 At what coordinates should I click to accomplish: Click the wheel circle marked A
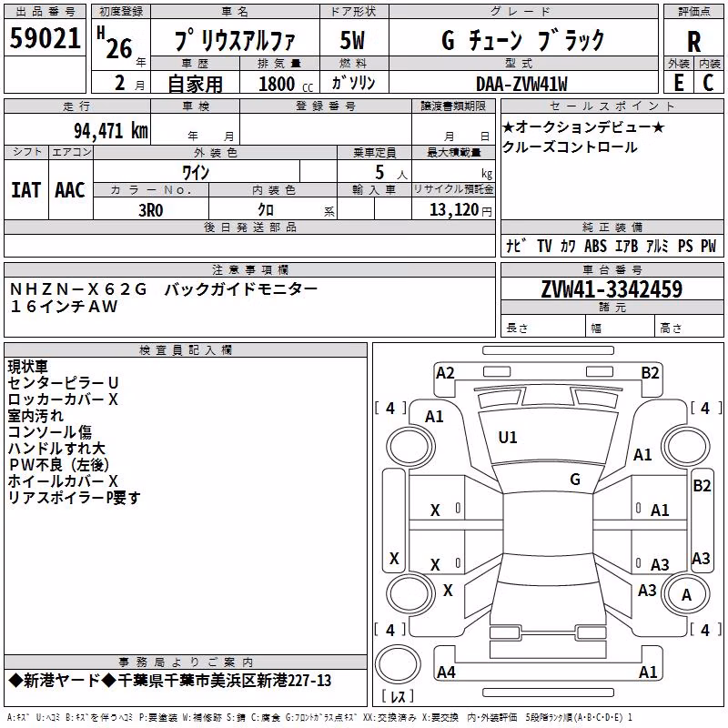point(686,595)
